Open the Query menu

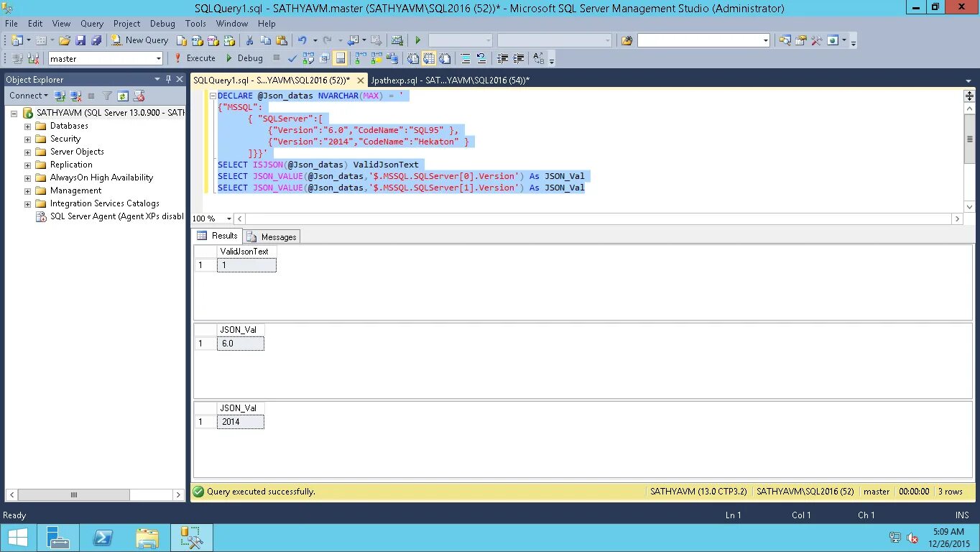pos(92,23)
